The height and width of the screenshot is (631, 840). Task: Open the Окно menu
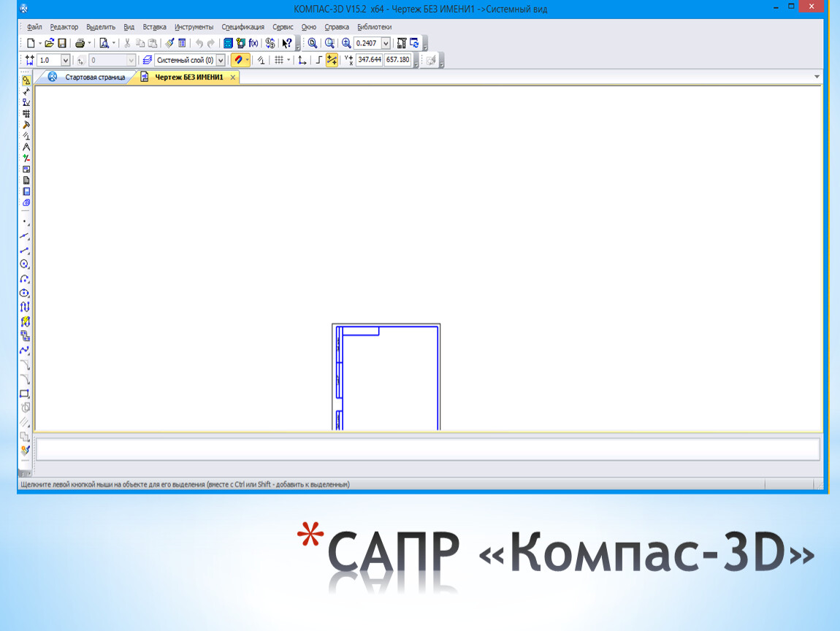click(308, 27)
